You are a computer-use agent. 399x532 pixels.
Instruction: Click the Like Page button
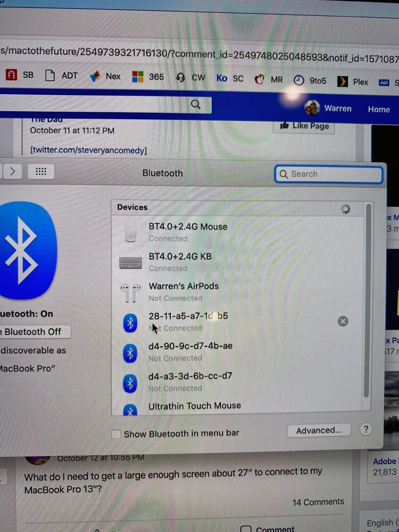pos(304,126)
